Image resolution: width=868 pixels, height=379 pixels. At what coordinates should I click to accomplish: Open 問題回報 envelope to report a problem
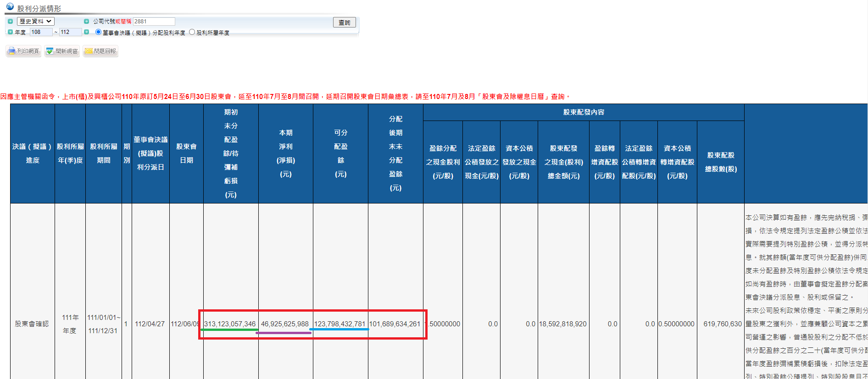(100, 51)
